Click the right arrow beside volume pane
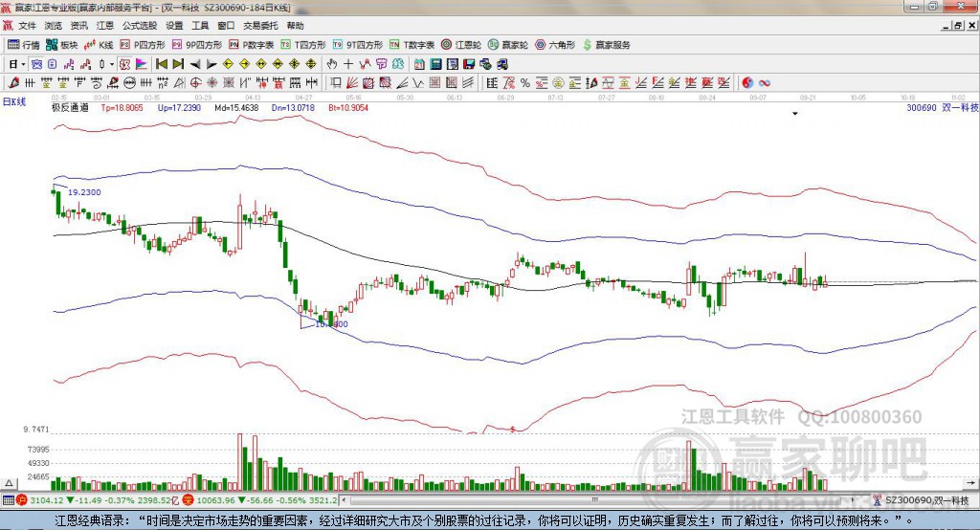This screenshot has width=980, height=530. [x=970, y=483]
